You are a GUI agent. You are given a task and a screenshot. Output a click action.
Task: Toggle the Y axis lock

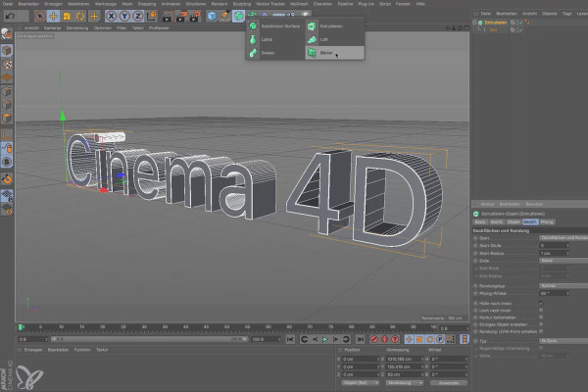point(124,16)
